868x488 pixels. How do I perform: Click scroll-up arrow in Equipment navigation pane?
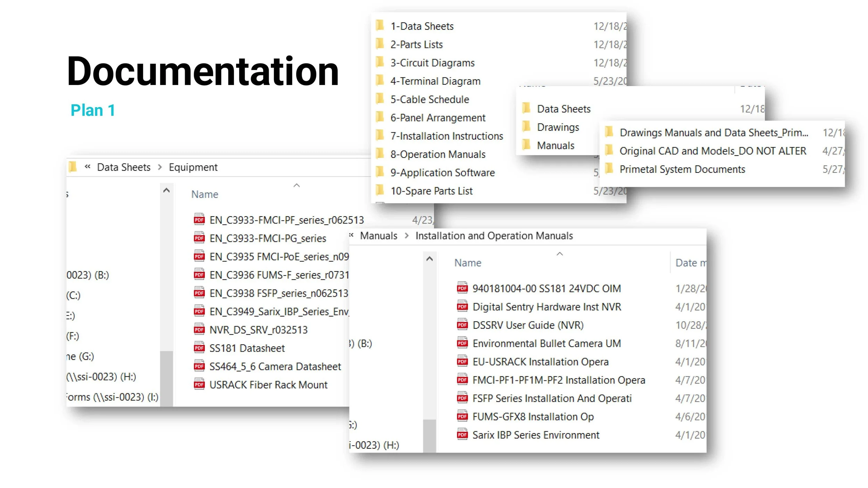point(166,190)
